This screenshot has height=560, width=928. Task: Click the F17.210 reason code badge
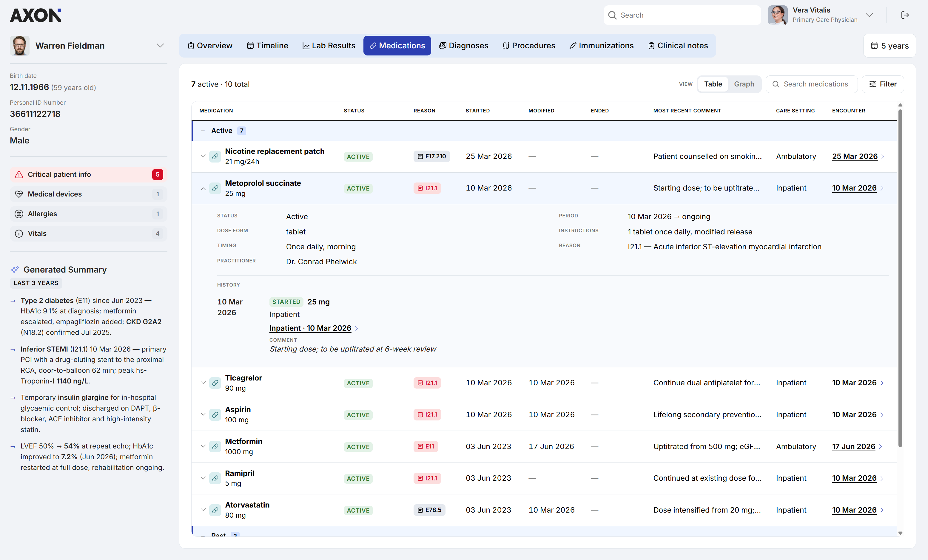[431, 156]
